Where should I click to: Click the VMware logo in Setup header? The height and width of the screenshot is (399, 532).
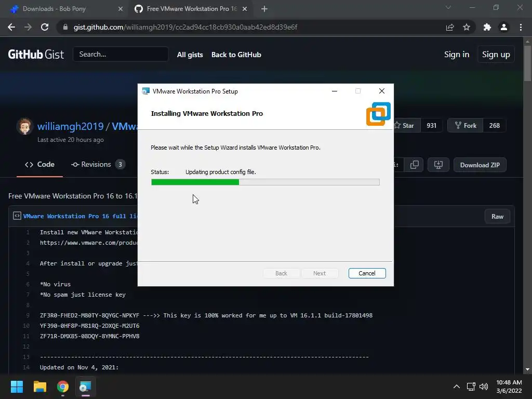click(x=378, y=114)
